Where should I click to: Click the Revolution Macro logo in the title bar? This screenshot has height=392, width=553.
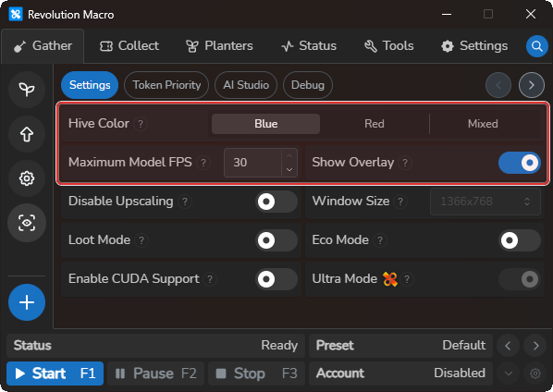16,15
